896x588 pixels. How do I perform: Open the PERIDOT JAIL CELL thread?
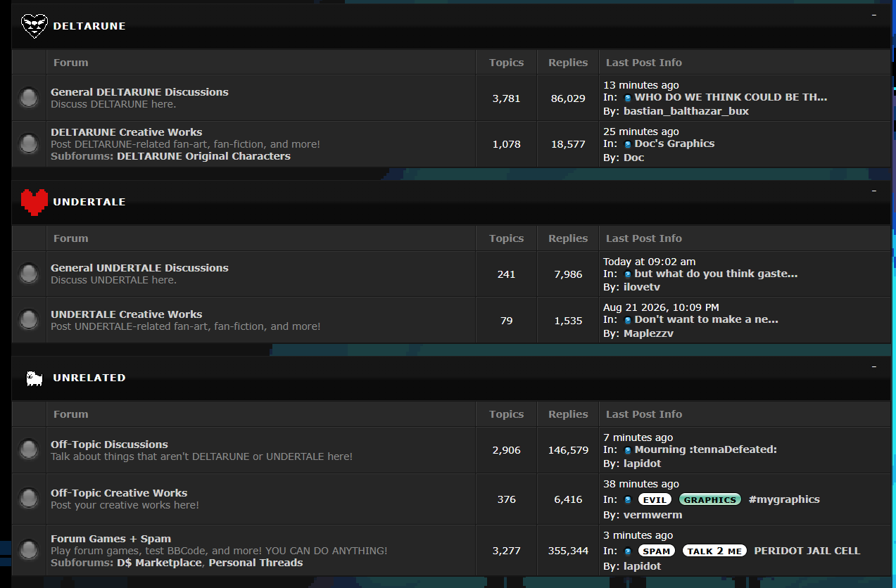coord(807,551)
